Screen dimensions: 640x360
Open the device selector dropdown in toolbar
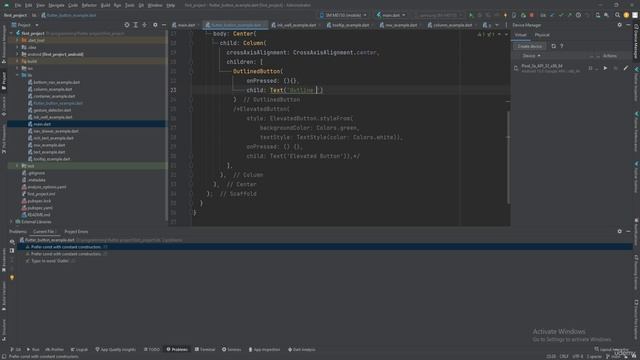click(x=343, y=15)
